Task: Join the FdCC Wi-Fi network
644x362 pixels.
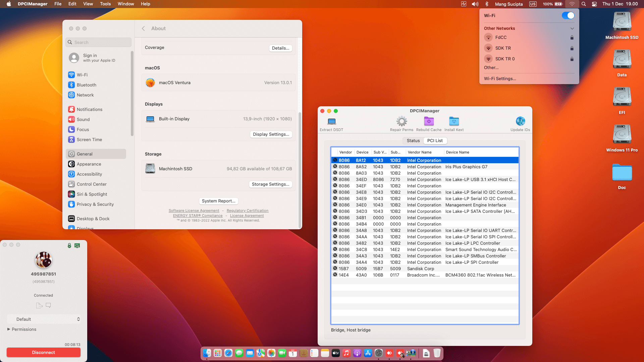Action: pos(529,38)
